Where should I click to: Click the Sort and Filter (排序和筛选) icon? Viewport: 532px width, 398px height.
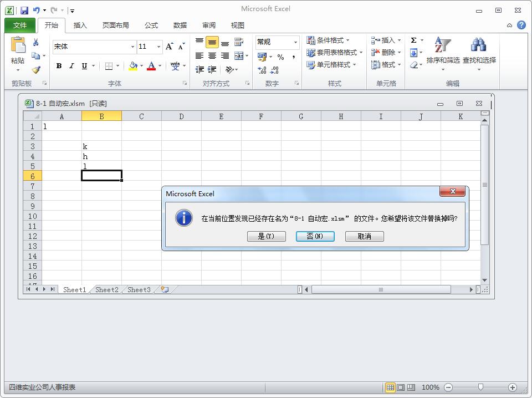tap(443, 45)
